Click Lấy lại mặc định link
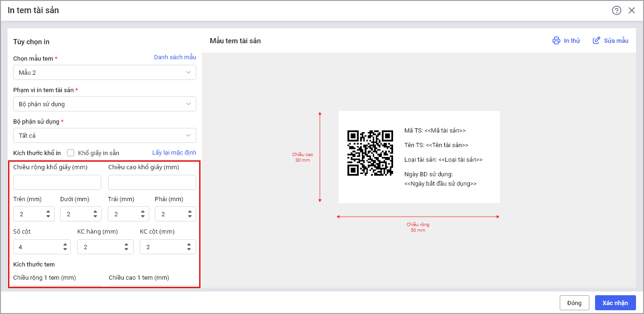 pyautogui.click(x=174, y=153)
